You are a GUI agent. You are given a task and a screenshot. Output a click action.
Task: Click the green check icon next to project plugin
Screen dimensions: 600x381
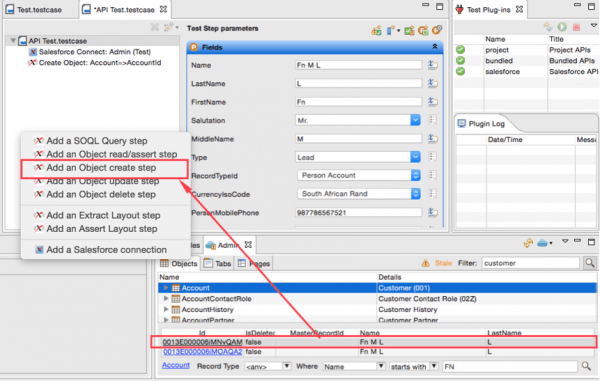(460, 50)
